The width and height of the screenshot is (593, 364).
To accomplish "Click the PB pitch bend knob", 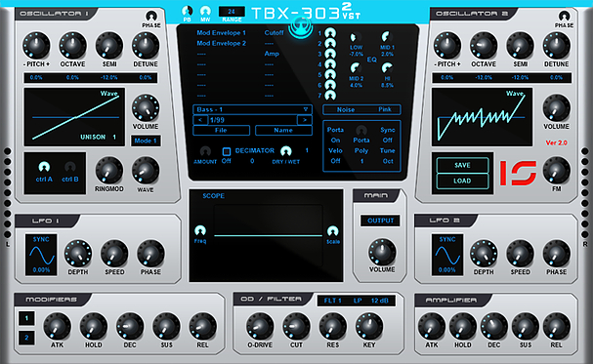I will click(188, 11).
